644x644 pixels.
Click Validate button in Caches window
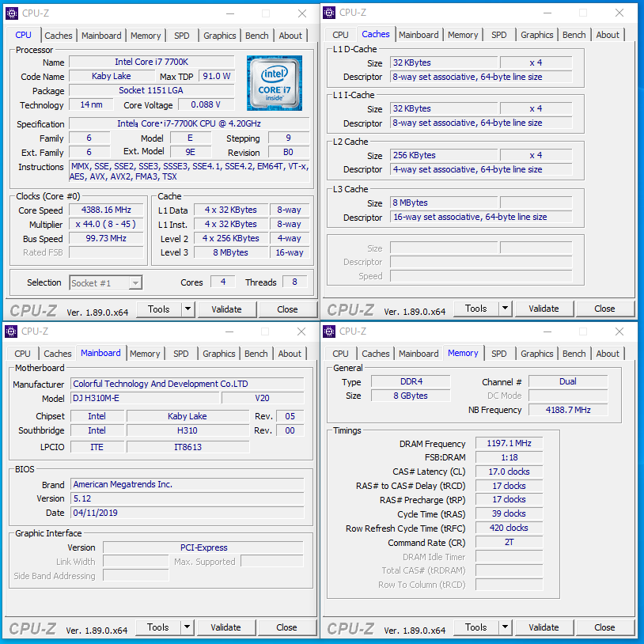pos(544,309)
